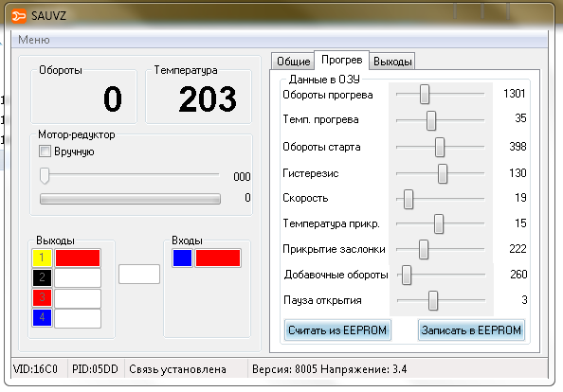This screenshot has width=563, height=392.
Task: Click Записать в EEPROM button
Action: [471, 330]
